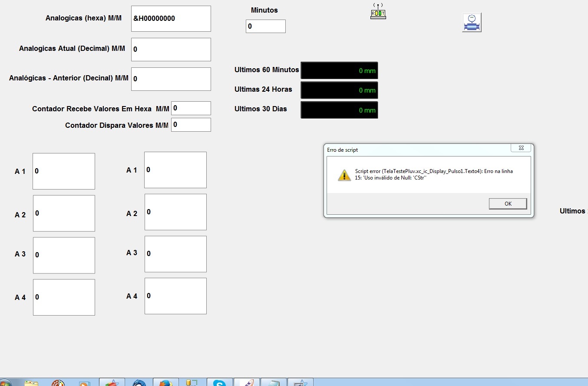Click the right column A 1 box
Viewport: 588px width, 386px height.
pos(175,170)
